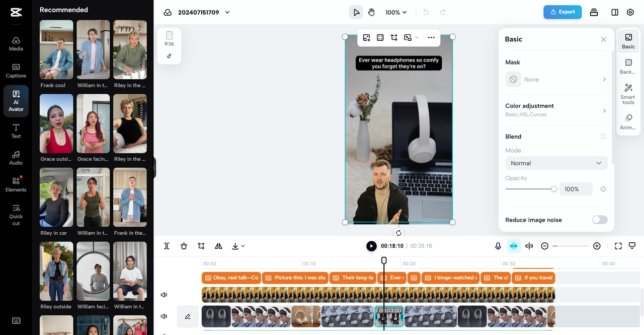Click the edit pencil on the main track
The height and width of the screenshot is (335, 644).
coord(188,316)
